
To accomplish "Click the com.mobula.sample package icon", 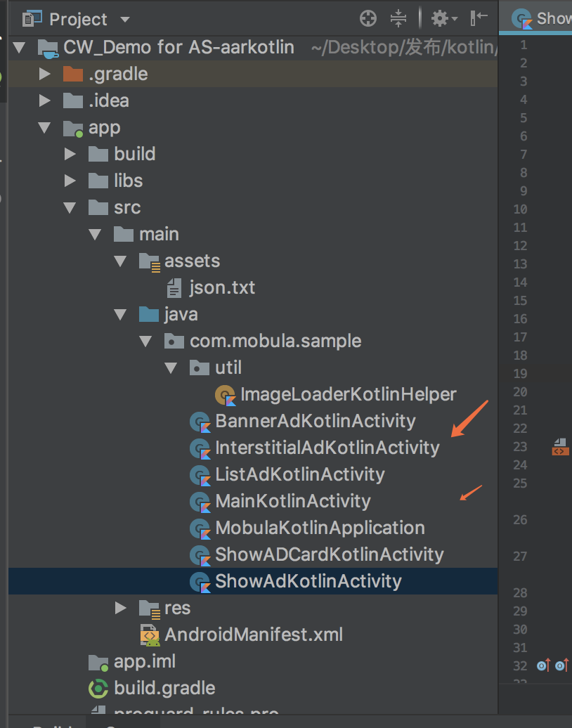I will point(174,342).
